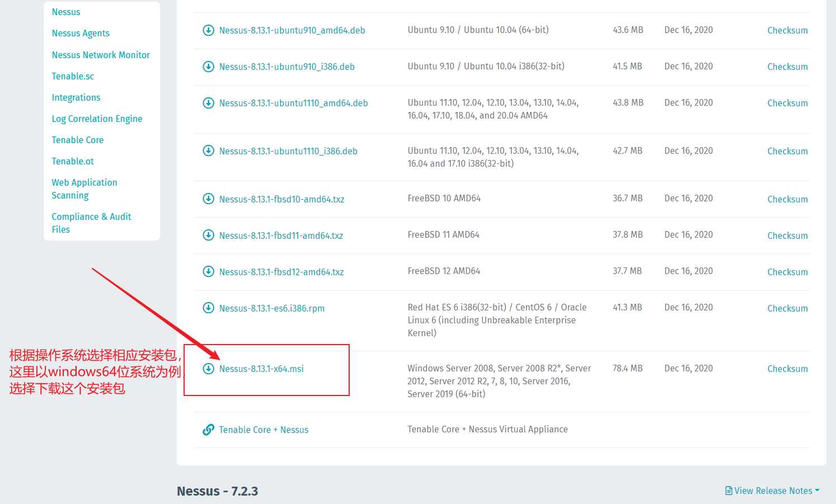The height and width of the screenshot is (504, 836).
Task: Click download icon beside Nessus-8.13.1-fbsd12-amd64.txz
Action: 208,271
